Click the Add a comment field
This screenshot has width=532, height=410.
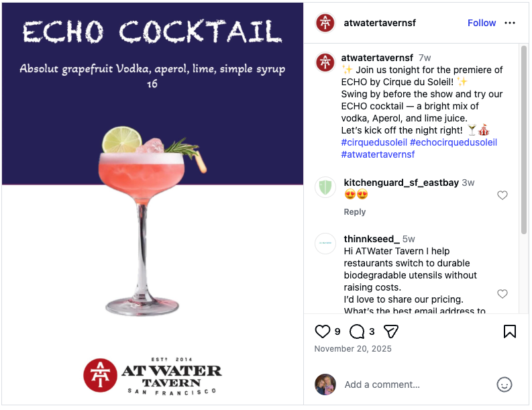point(417,385)
